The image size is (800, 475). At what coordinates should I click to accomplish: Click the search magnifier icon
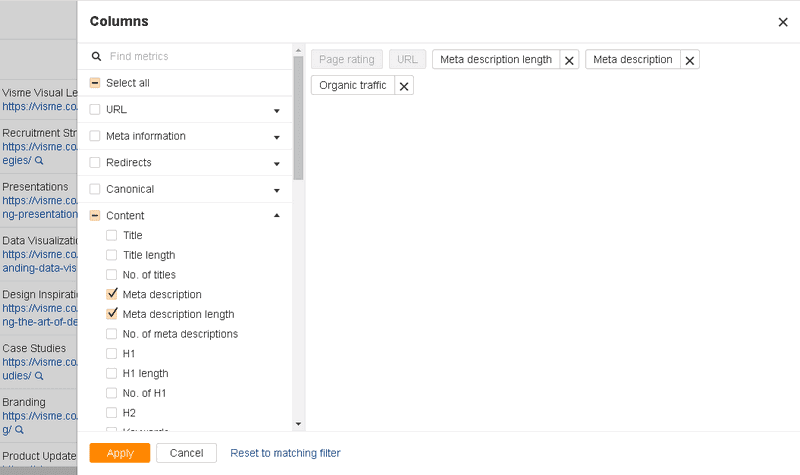click(x=97, y=57)
